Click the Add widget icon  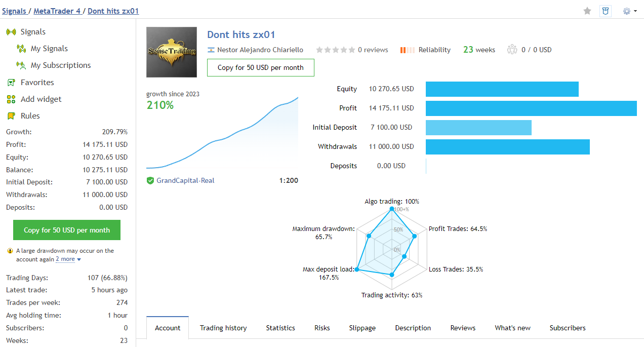click(x=11, y=99)
